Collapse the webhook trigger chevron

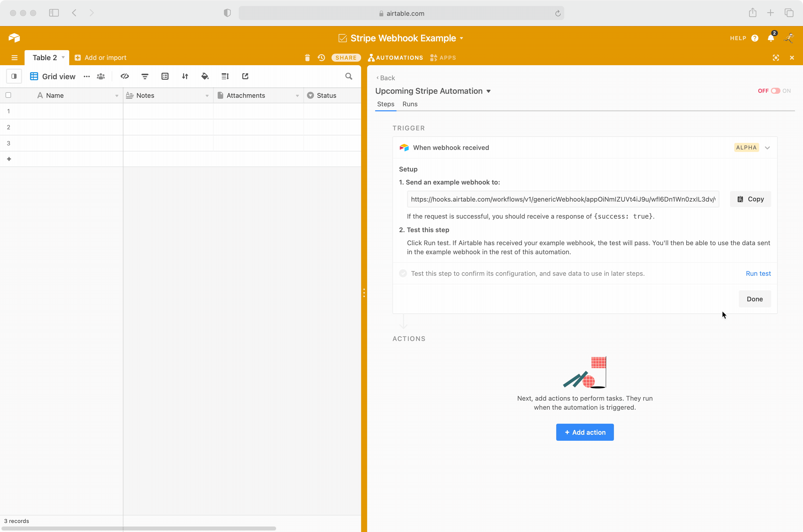(767, 148)
